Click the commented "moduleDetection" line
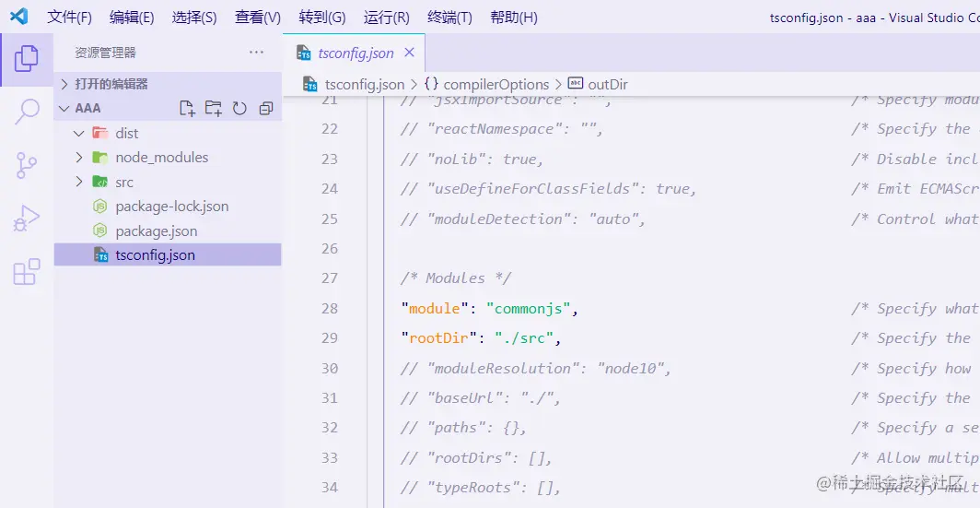 [x=522, y=219]
